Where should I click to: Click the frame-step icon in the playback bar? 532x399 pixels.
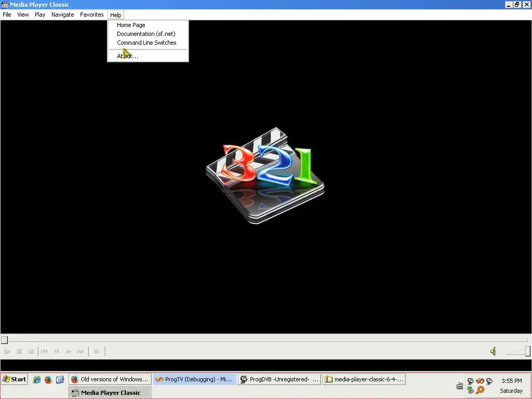(97, 352)
